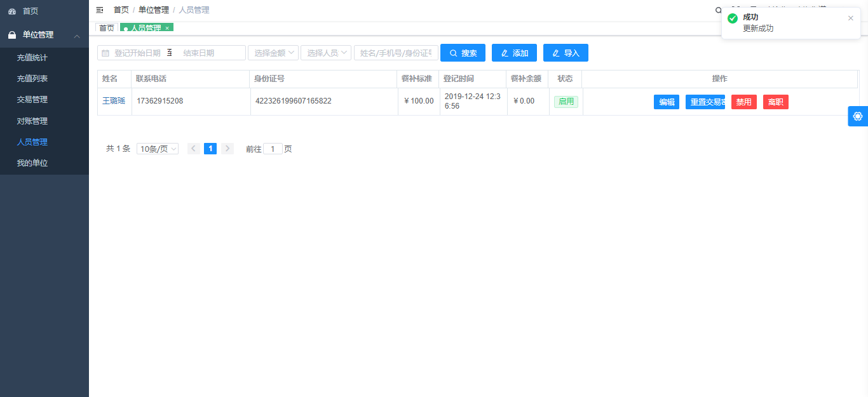Open the 10条/页 page size selector

click(157, 149)
